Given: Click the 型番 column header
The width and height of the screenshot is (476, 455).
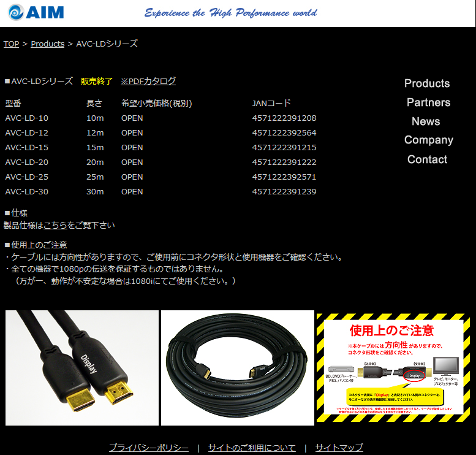Looking at the screenshot, I should 13,104.
